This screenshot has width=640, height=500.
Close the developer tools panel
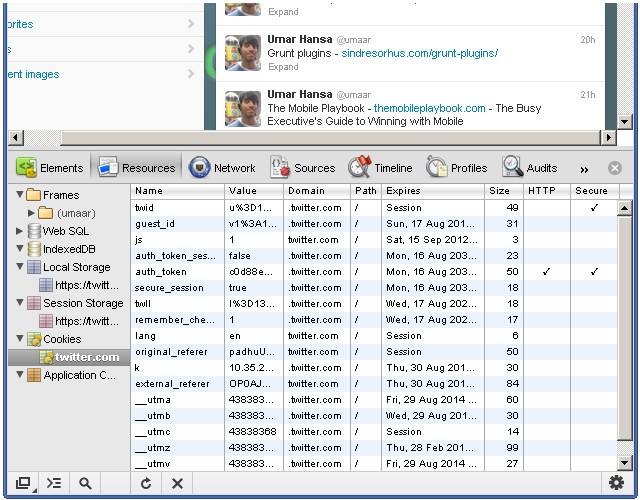pos(615,168)
